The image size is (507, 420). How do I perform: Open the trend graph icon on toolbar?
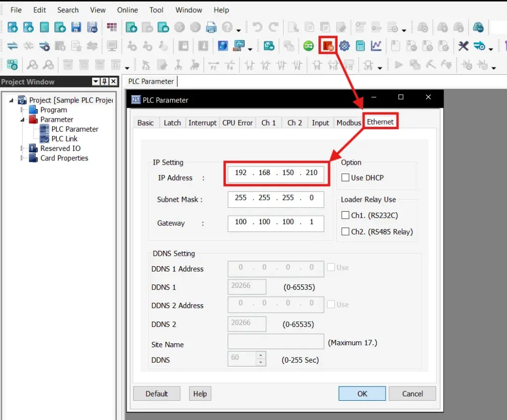coord(377,46)
